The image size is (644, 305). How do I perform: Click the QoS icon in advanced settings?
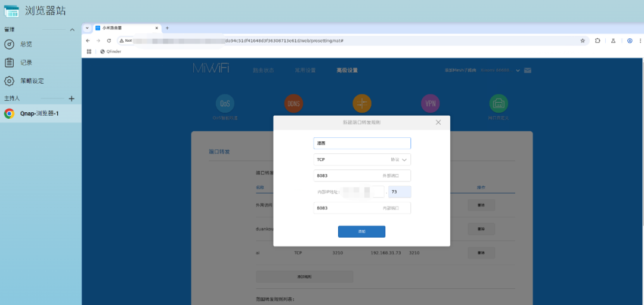click(225, 104)
